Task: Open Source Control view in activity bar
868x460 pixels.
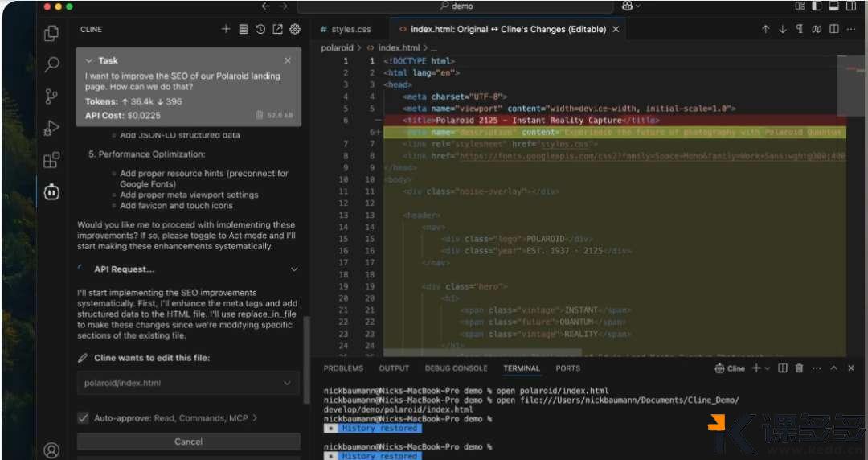Action: click(51, 97)
